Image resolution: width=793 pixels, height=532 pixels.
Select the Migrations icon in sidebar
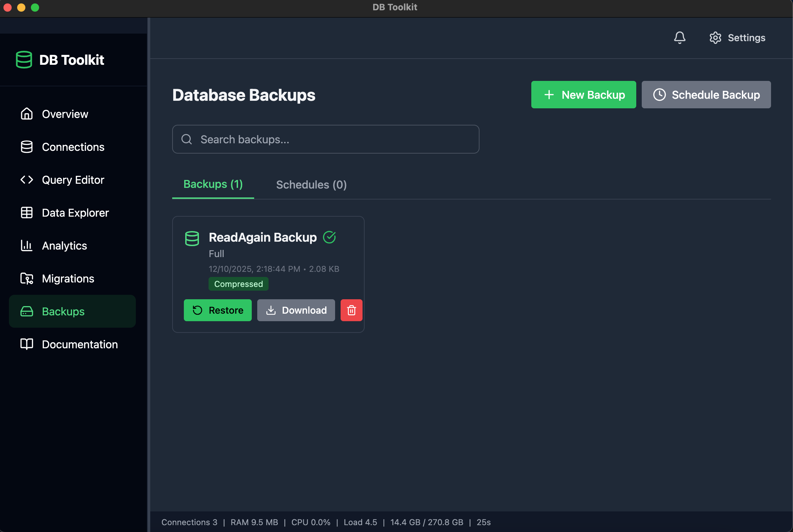coord(27,278)
